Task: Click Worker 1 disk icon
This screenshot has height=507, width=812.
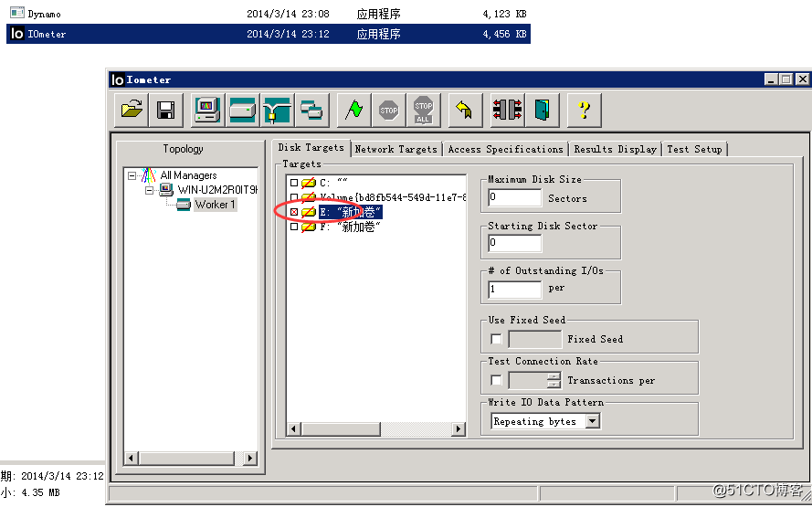Action: (184, 205)
